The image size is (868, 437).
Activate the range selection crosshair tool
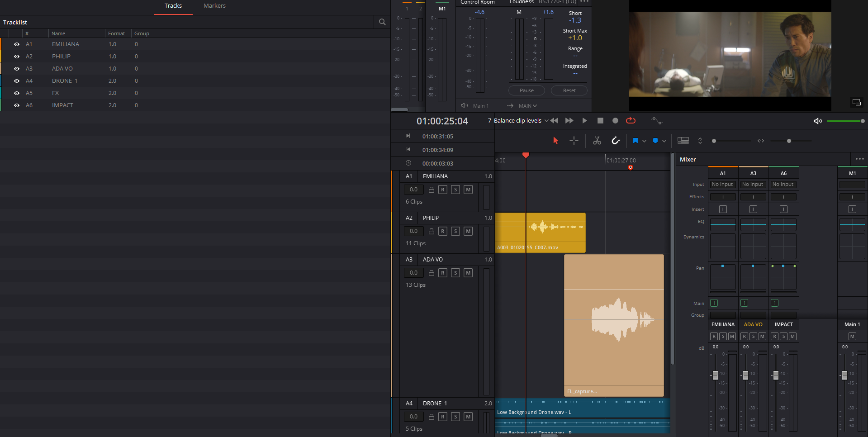point(574,141)
